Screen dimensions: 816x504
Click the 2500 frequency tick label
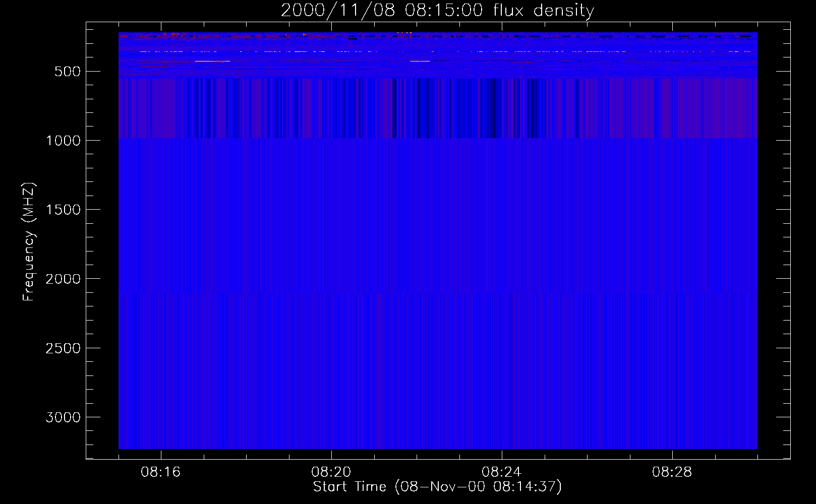pyautogui.click(x=63, y=348)
